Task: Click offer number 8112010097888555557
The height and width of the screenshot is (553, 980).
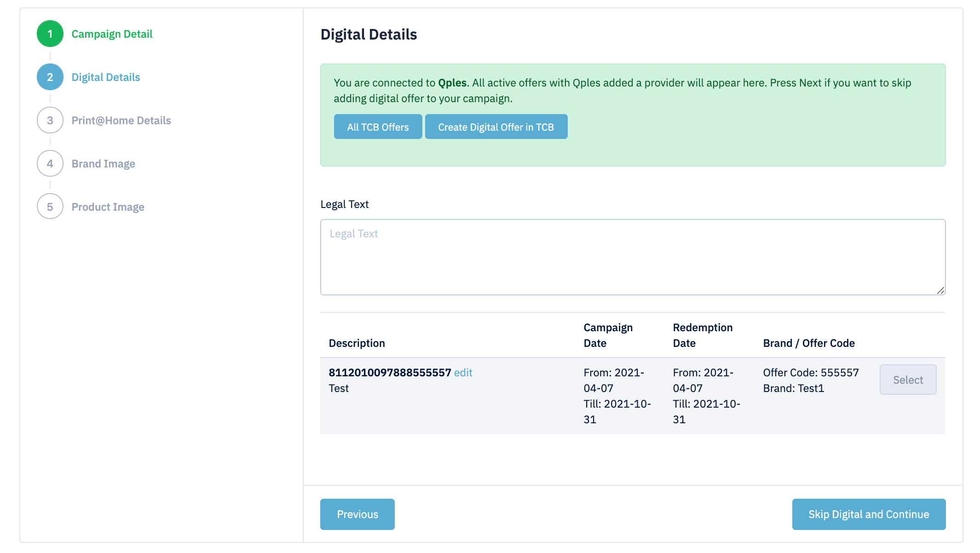Action: click(390, 373)
